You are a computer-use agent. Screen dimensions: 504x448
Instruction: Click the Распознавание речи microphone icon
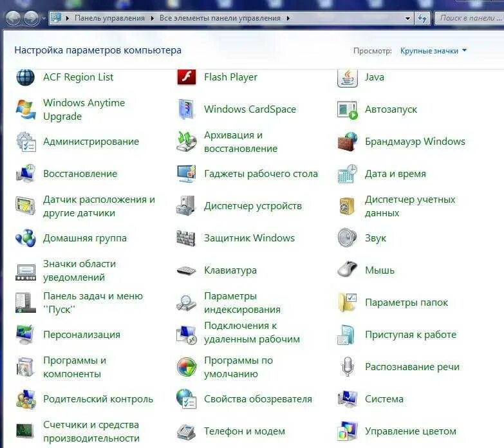point(347,366)
